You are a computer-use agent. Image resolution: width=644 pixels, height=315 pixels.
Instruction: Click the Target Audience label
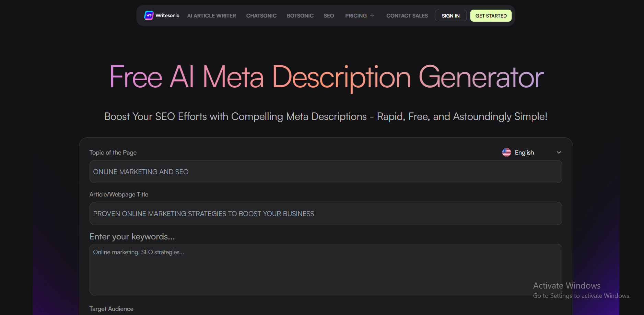coord(111,308)
